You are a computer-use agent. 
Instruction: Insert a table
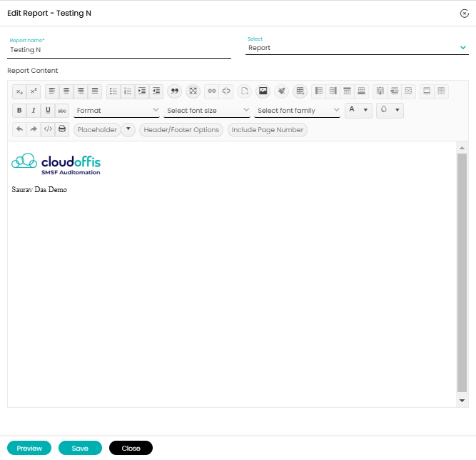[300, 91]
